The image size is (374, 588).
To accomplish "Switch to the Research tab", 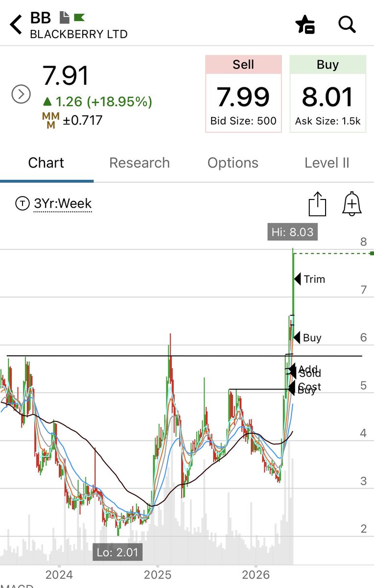I will pyautogui.click(x=140, y=163).
